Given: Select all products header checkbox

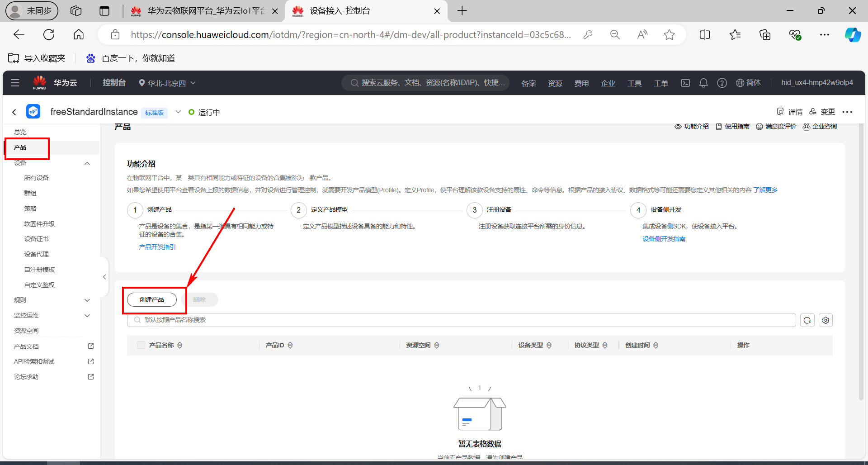Looking at the screenshot, I should [141, 345].
